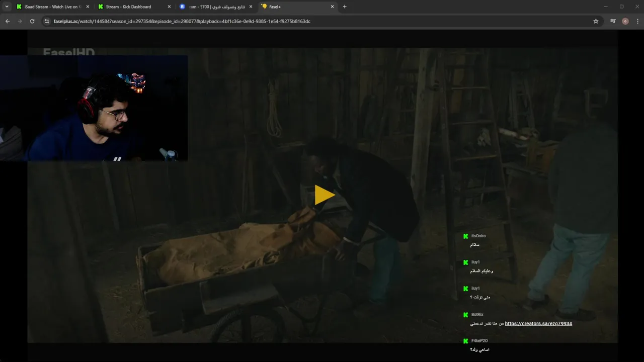This screenshot has width=644, height=362.
Task: View site information icon in address bar
Action: (47, 21)
